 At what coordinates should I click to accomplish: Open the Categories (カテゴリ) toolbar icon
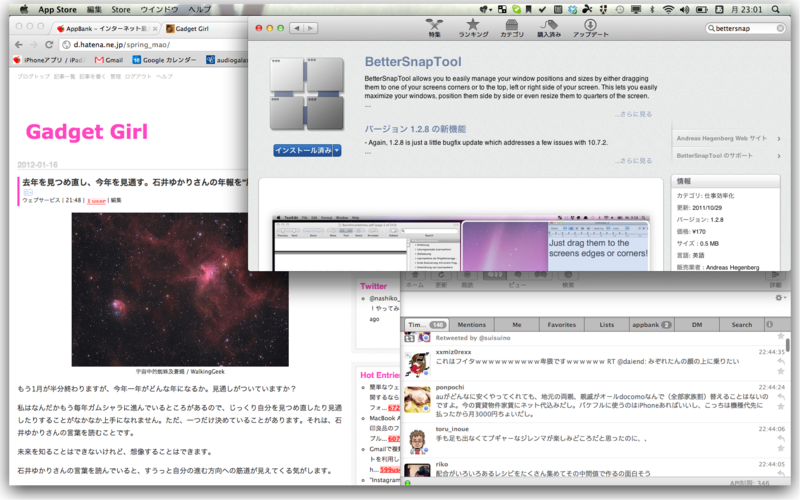512,28
